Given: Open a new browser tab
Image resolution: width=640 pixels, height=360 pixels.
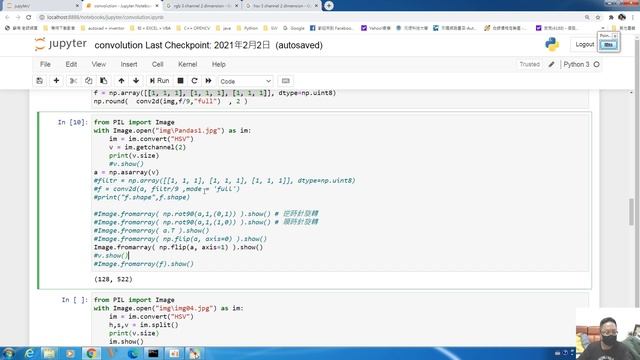Looking at the screenshot, I should 329,6.
